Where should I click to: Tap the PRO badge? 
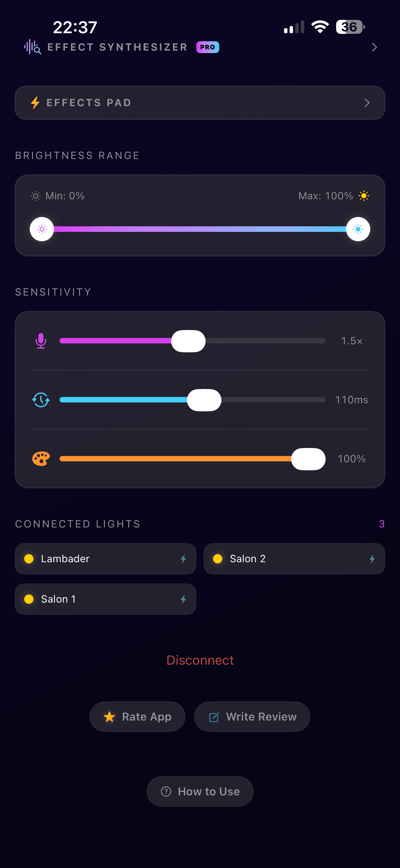click(207, 47)
